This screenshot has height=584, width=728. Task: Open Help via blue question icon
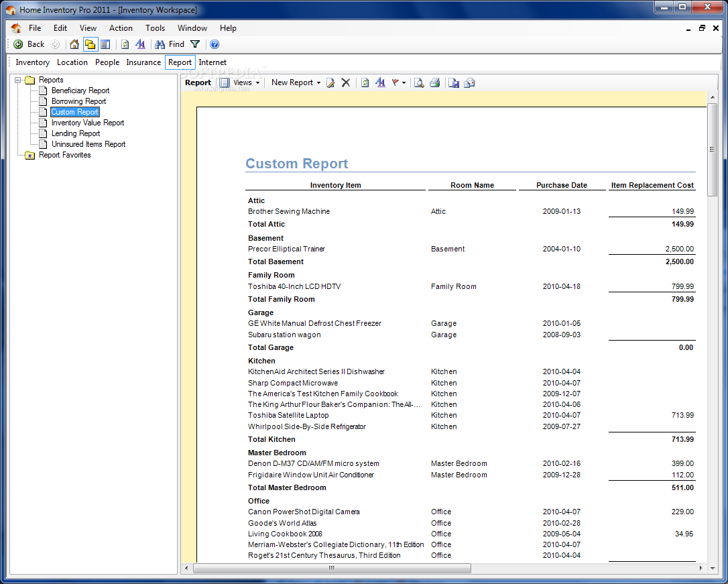click(215, 44)
